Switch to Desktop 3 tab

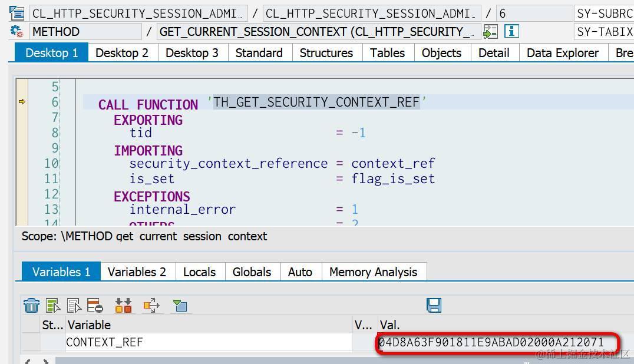(192, 53)
